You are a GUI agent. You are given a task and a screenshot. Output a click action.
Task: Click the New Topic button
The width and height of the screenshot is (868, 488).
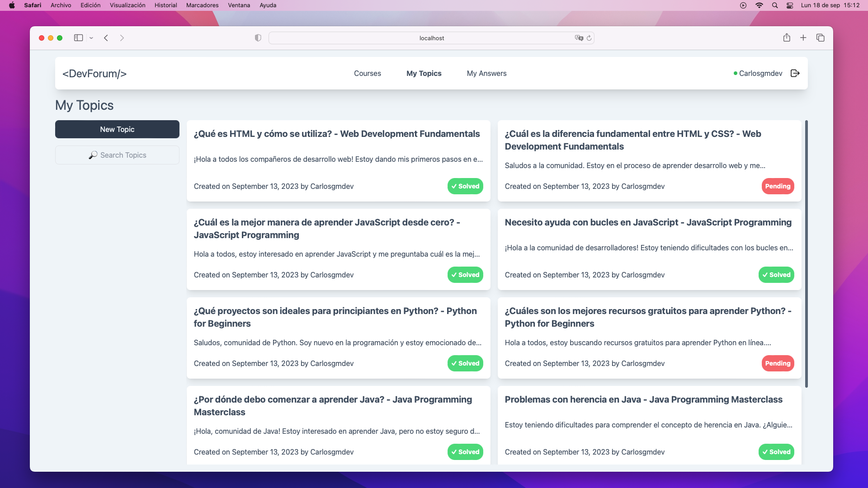click(117, 129)
